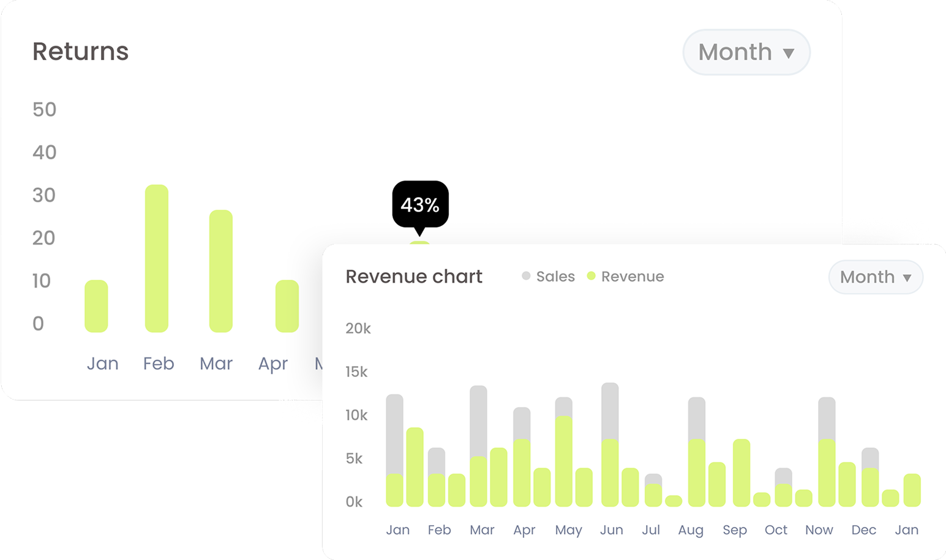Select the May label in Revenue chart
Image resolution: width=946 pixels, height=560 pixels.
[568, 530]
